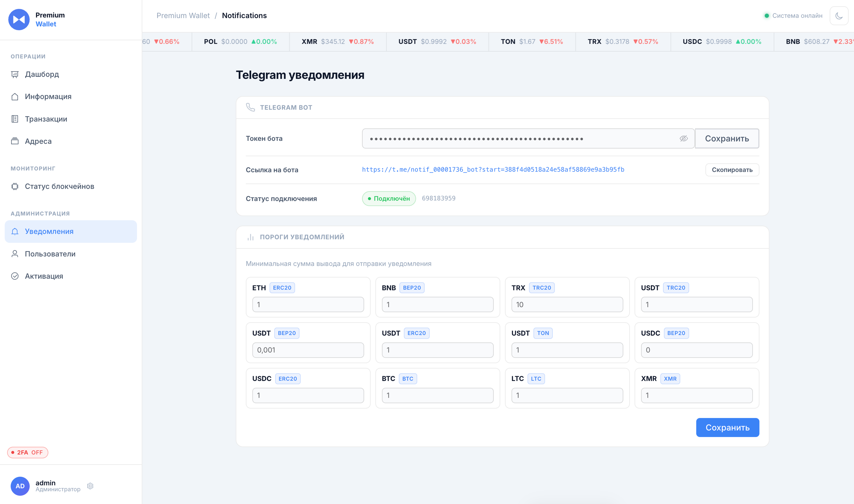
Task: Edit the USDT ERC20 threshold field
Action: click(438, 350)
